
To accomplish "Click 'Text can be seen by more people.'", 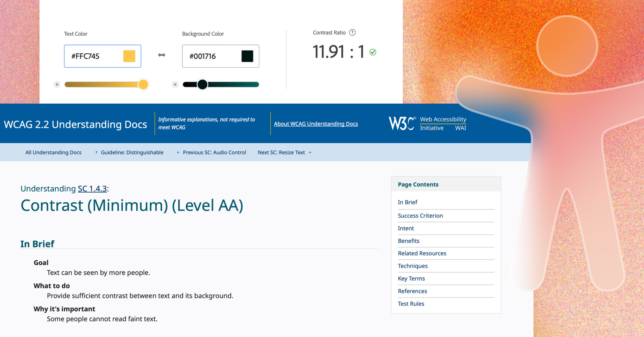I will pos(98,273).
